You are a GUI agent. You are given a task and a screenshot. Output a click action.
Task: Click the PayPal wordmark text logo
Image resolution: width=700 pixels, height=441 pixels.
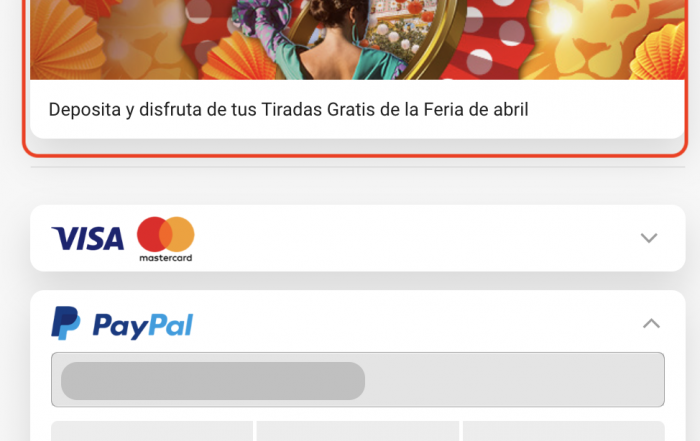tap(143, 325)
